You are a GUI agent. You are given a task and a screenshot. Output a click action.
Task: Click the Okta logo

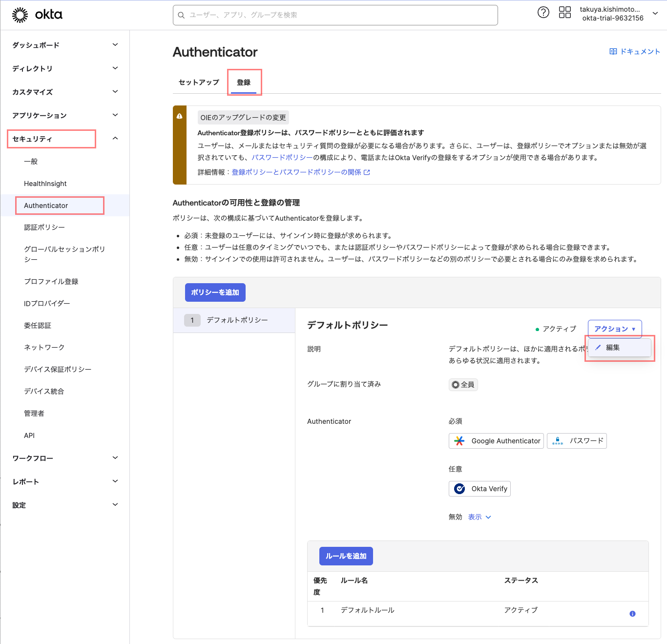[x=37, y=15]
